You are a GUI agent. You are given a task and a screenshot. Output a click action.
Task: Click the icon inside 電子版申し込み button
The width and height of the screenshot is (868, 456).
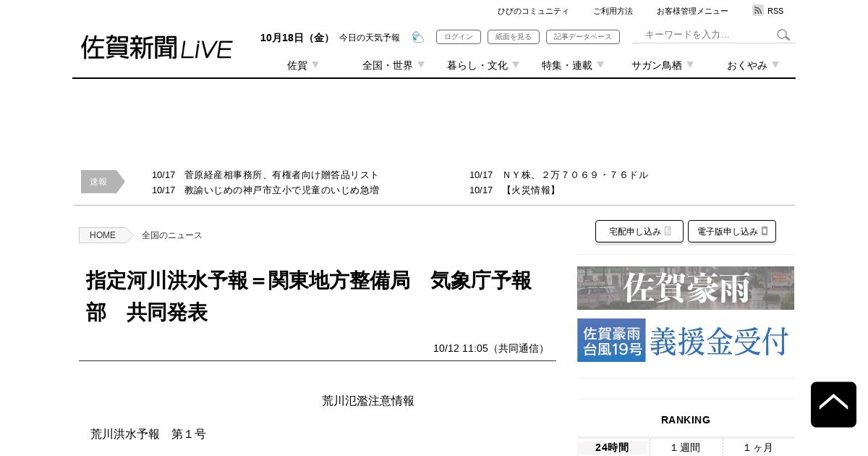765,231
